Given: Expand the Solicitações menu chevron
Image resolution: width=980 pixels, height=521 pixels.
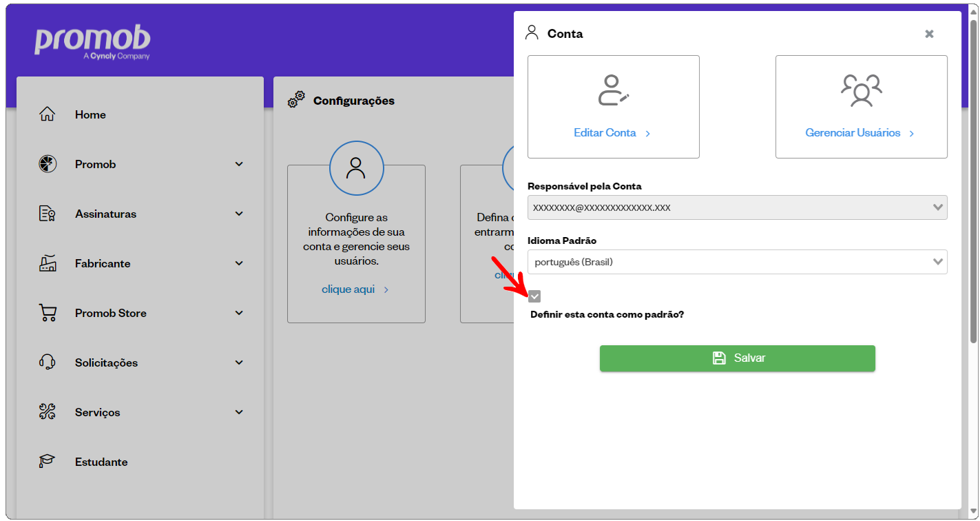Looking at the screenshot, I should click(x=239, y=362).
